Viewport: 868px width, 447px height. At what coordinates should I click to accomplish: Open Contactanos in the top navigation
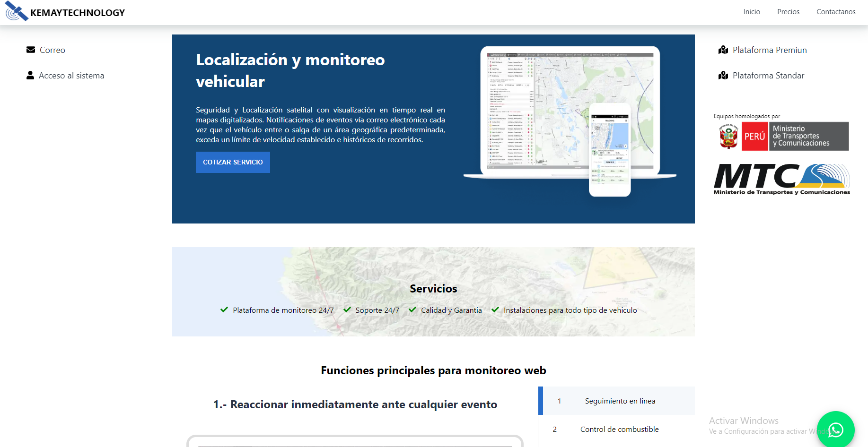coord(836,12)
